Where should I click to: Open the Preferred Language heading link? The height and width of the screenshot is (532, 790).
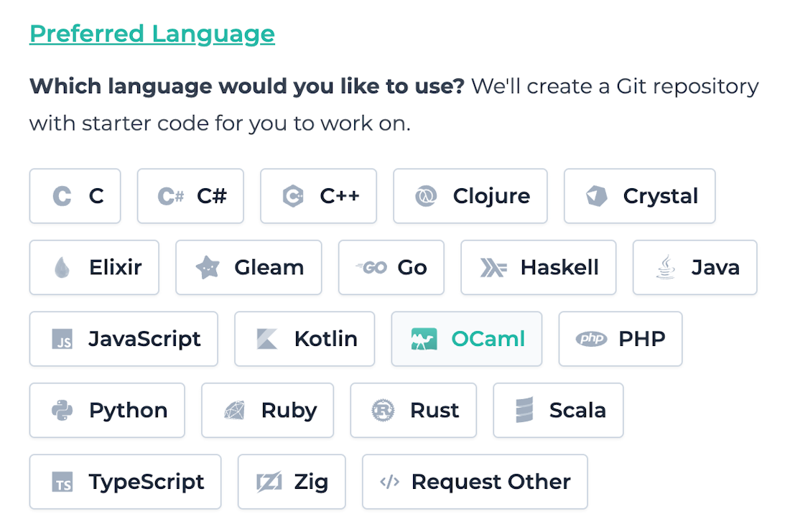click(x=152, y=33)
